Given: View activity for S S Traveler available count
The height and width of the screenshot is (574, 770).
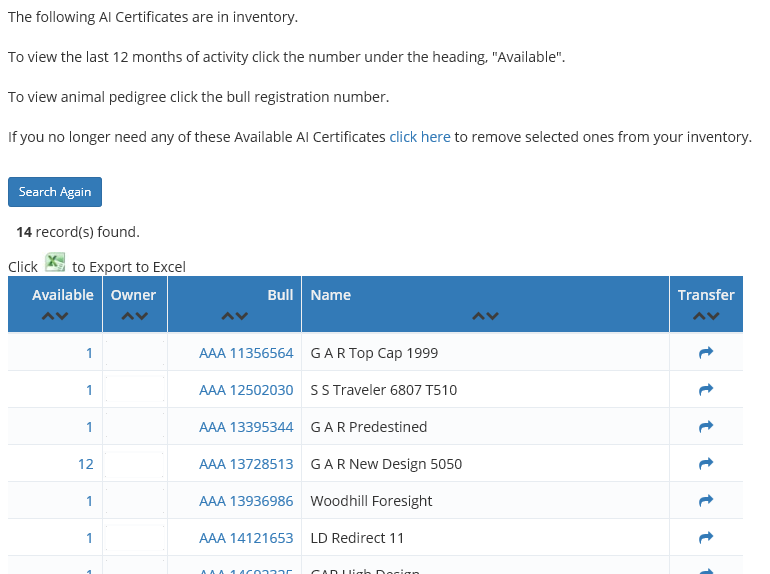Looking at the screenshot, I should point(89,390).
